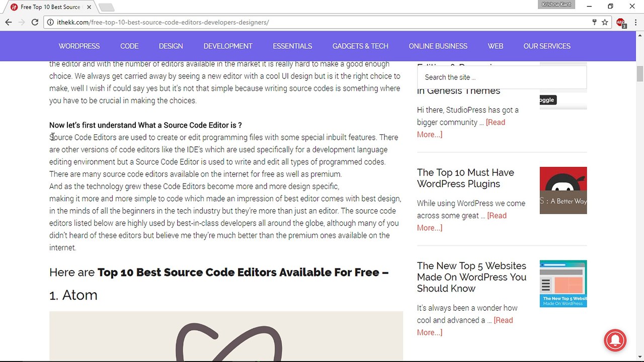
Task: Click the Atom logo image
Action: [x=226, y=336]
